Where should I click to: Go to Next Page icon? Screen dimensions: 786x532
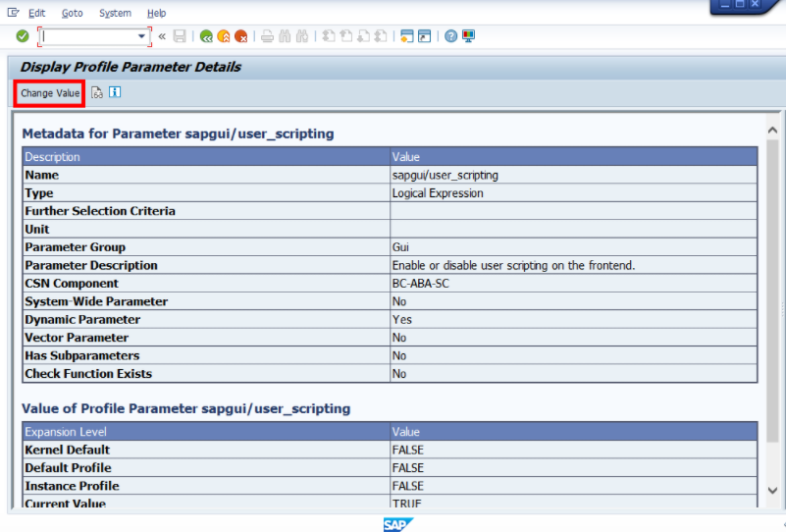click(x=363, y=36)
